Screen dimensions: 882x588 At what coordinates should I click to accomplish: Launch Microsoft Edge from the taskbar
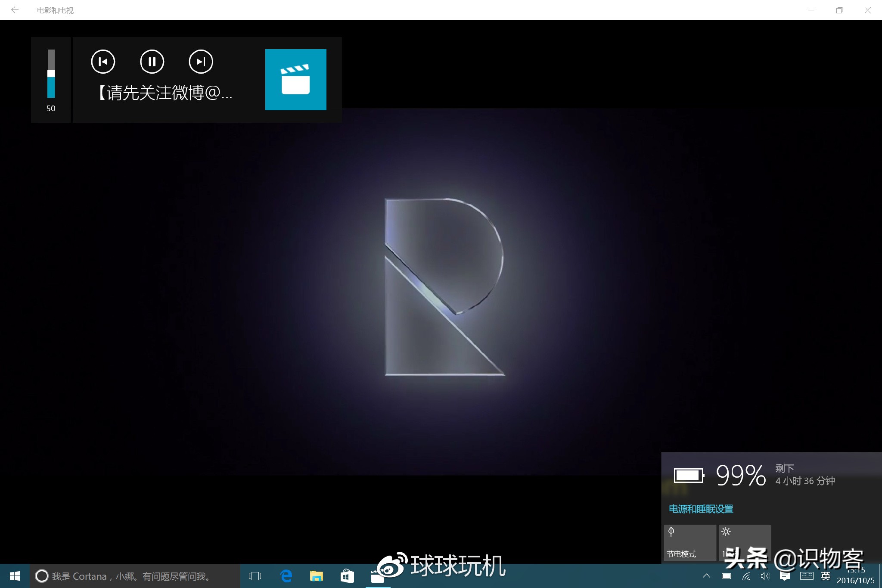coord(286,576)
